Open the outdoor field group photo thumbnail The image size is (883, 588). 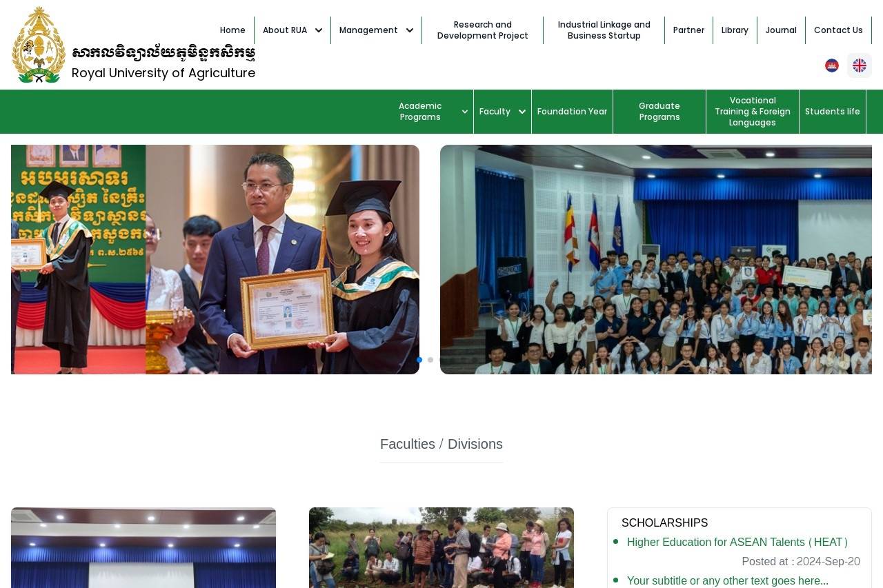click(441, 547)
